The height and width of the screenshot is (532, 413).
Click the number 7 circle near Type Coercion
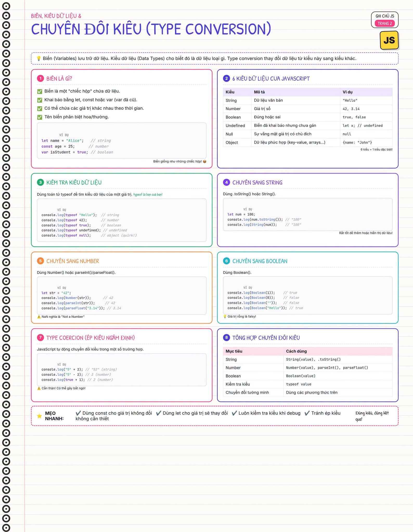[x=40, y=337]
